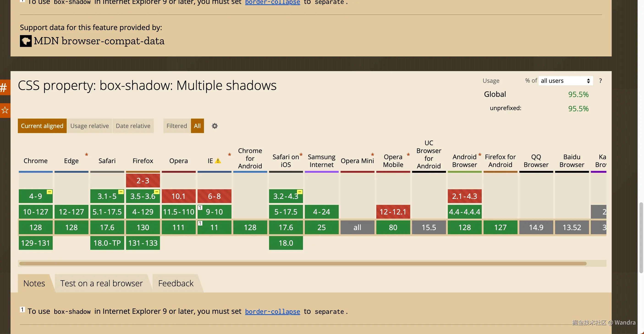The width and height of the screenshot is (644, 334).
Task: Click yellow prefix flag on Chrome 4-9
Action: click(50, 192)
